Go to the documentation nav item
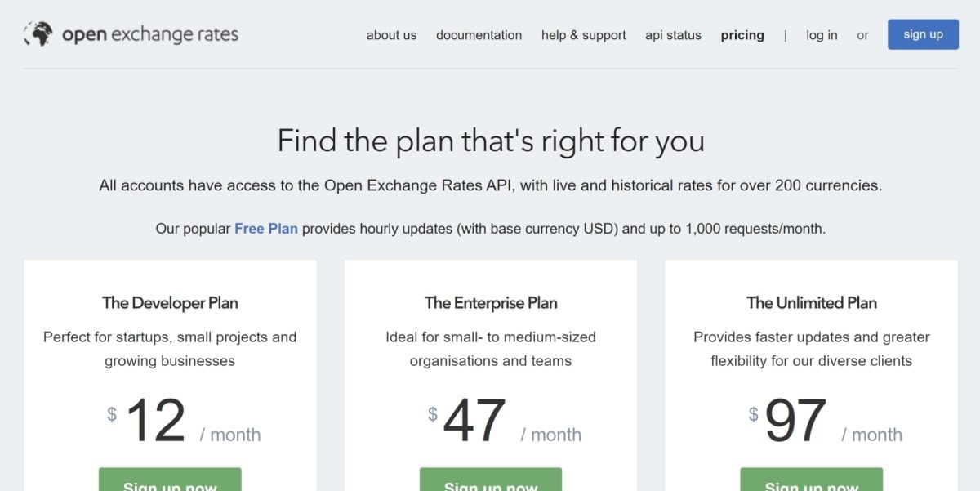This screenshot has height=491, width=980. point(479,35)
